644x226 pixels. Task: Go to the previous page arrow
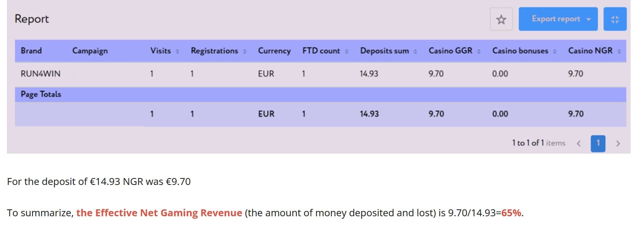pos(579,143)
